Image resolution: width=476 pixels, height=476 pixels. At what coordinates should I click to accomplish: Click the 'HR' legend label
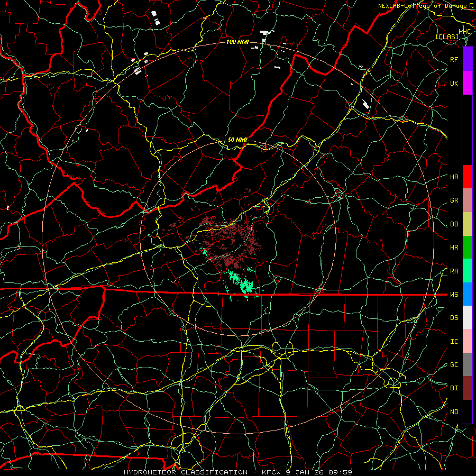(454, 248)
